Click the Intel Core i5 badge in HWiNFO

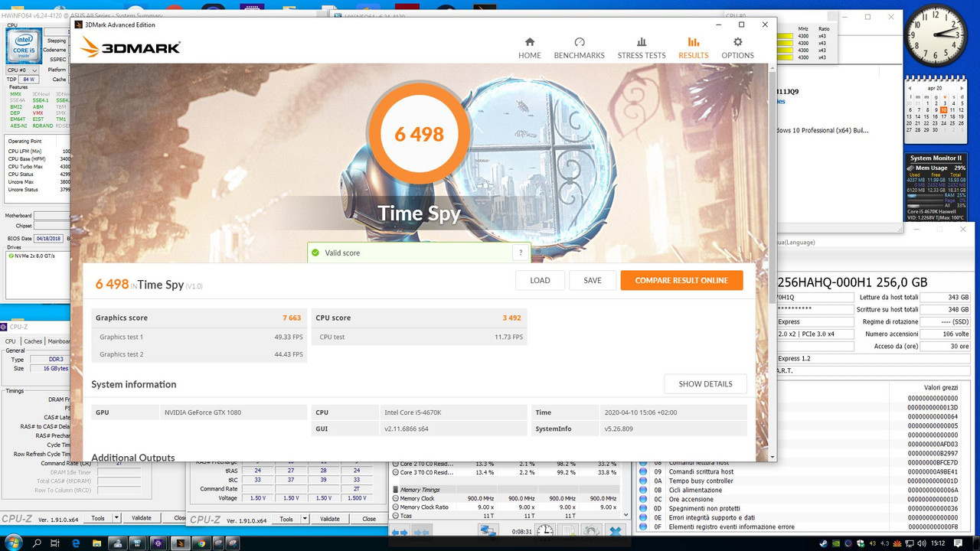(24, 46)
